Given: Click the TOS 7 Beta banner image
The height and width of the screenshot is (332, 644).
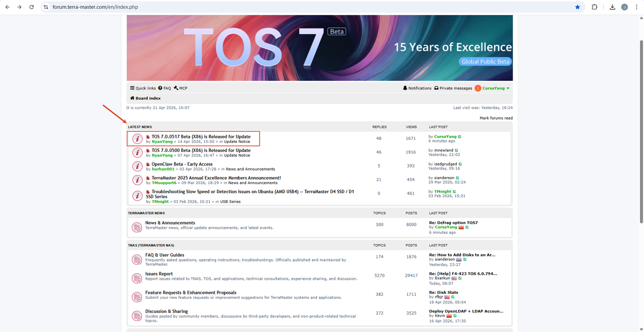Looking at the screenshot, I should [319, 48].
